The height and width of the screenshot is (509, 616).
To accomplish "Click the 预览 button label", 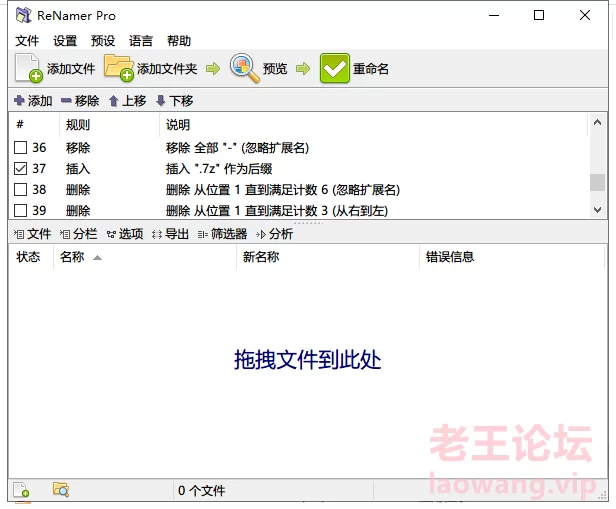I will coord(275,69).
